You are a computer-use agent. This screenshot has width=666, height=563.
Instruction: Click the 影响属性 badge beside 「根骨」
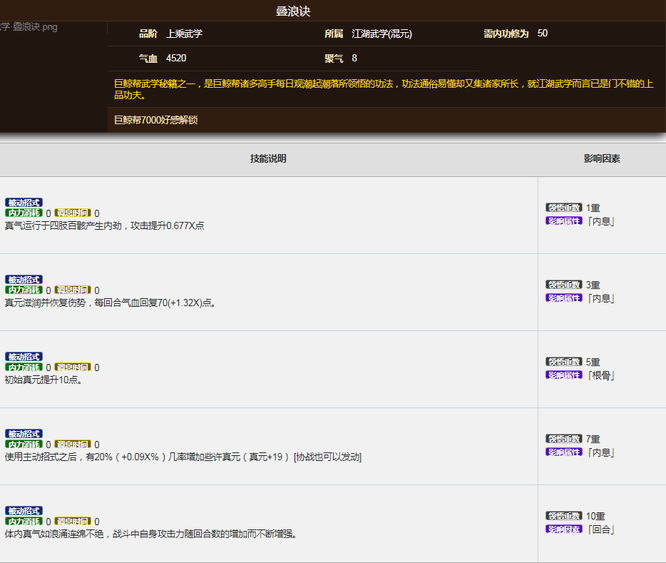[x=564, y=375]
